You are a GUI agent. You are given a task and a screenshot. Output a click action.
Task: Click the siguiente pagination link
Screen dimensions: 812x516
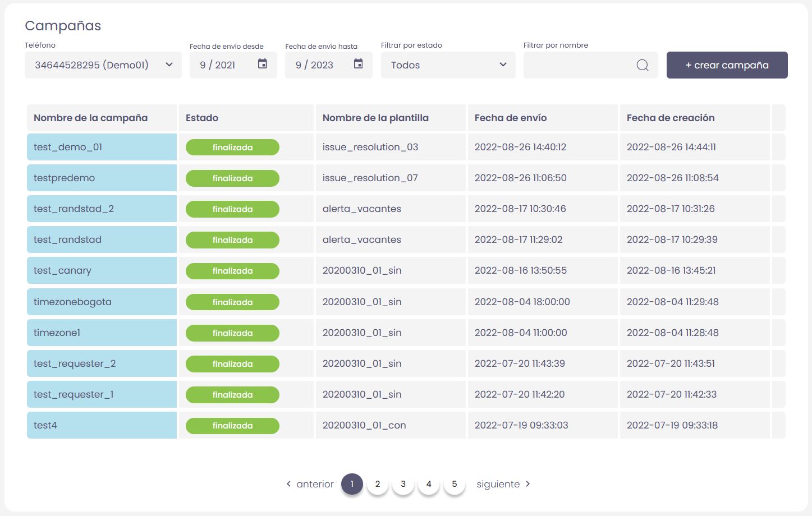(498, 484)
